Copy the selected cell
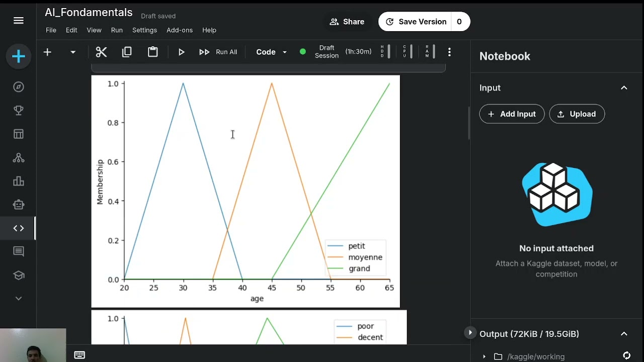The width and height of the screenshot is (644, 362). click(127, 52)
